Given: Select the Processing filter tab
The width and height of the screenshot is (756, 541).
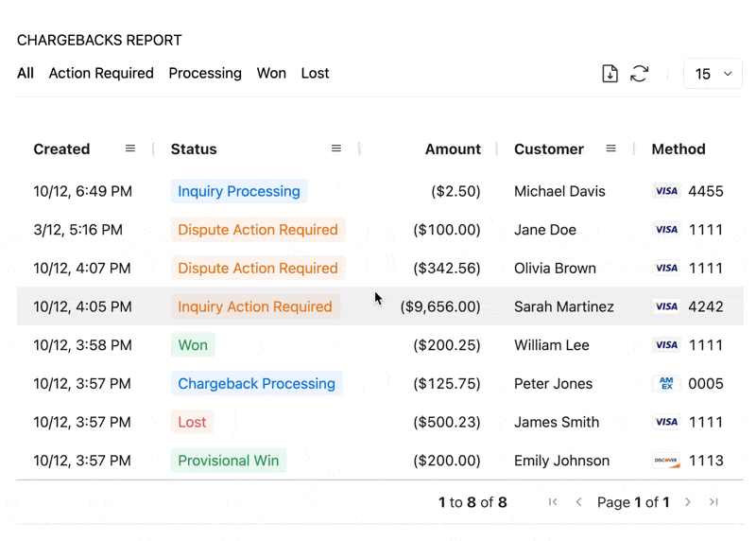Looking at the screenshot, I should point(205,74).
